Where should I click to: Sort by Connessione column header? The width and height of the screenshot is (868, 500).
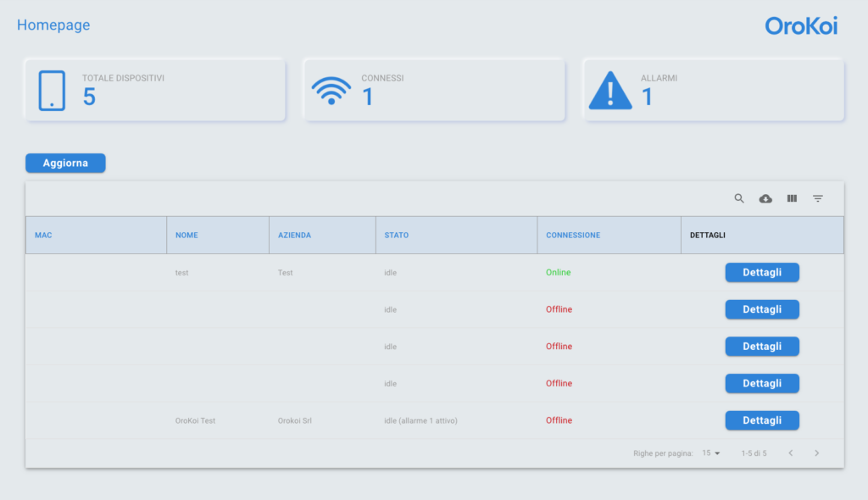[573, 235]
